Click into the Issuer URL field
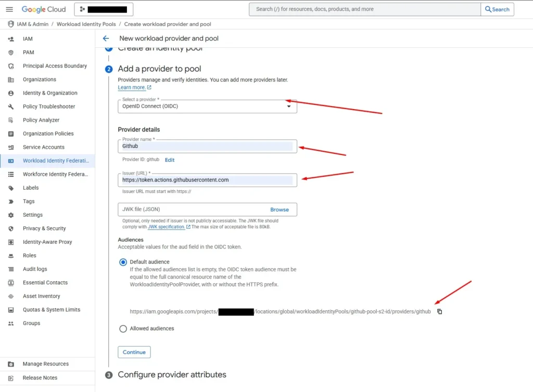The image size is (533, 392). 207,180
